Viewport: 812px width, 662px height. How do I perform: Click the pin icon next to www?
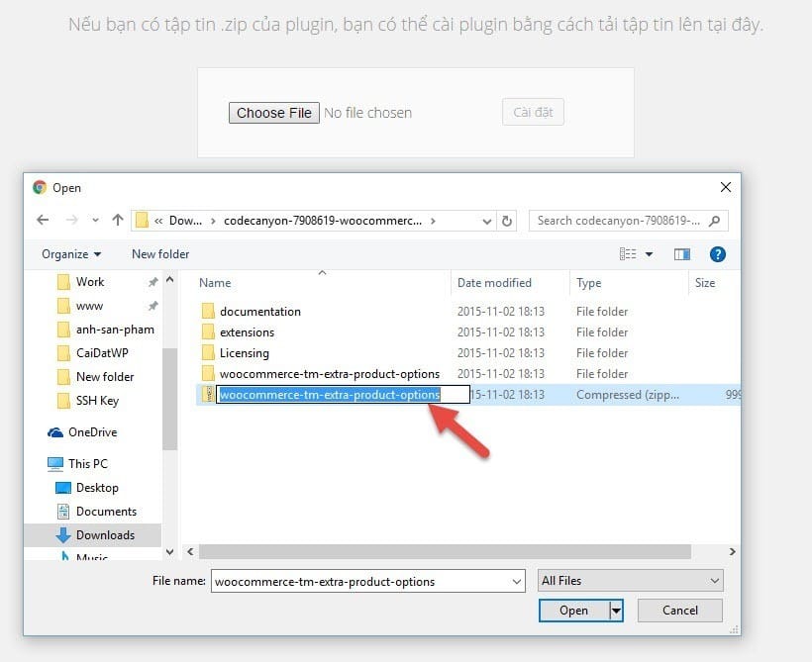[152, 306]
